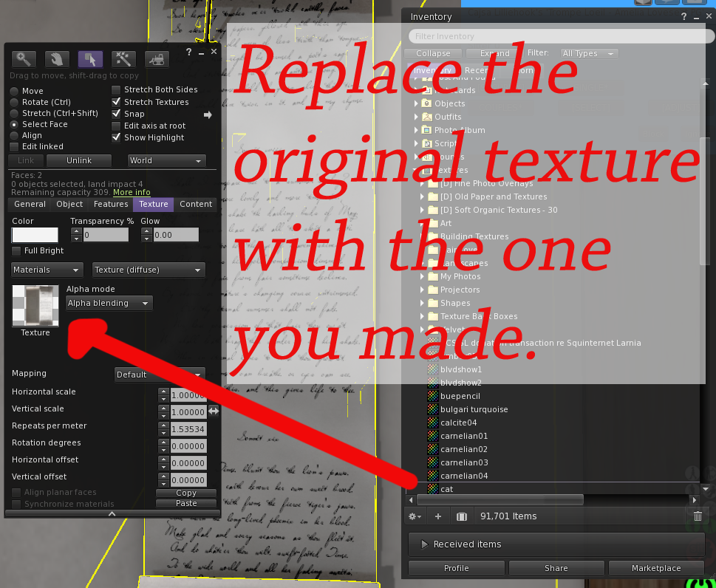Select the Land bulldozer tool
Image resolution: width=716 pixels, height=588 pixels.
(x=156, y=60)
